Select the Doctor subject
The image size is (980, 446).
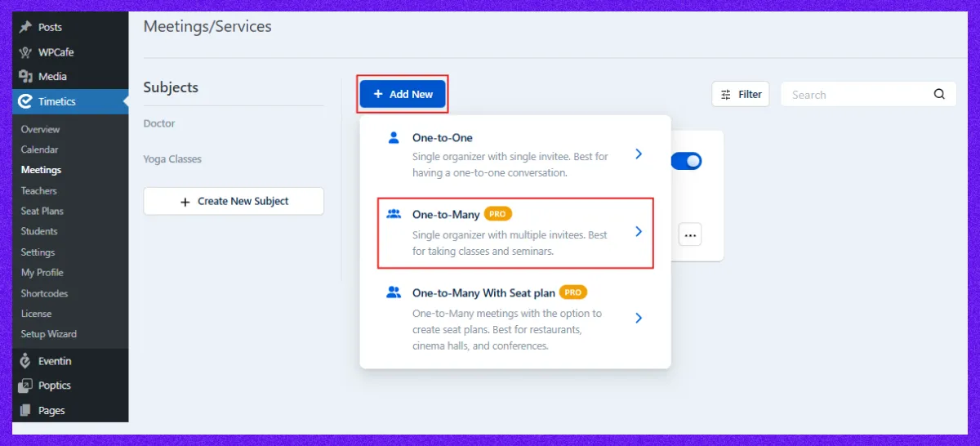tap(159, 123)
